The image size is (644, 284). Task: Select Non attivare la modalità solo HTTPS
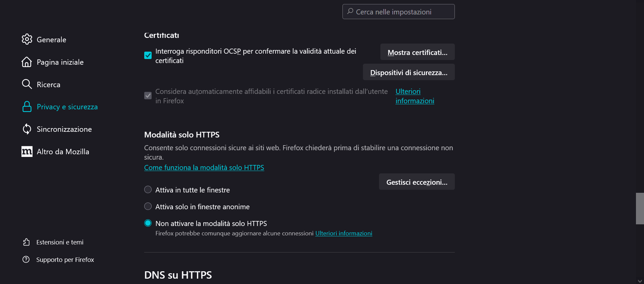(148, 223)
